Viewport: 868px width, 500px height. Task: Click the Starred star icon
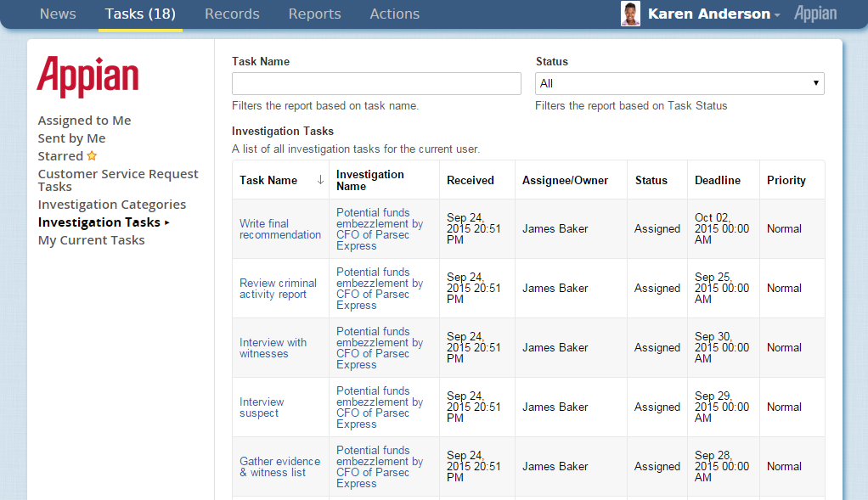click(x=92, y=156)
